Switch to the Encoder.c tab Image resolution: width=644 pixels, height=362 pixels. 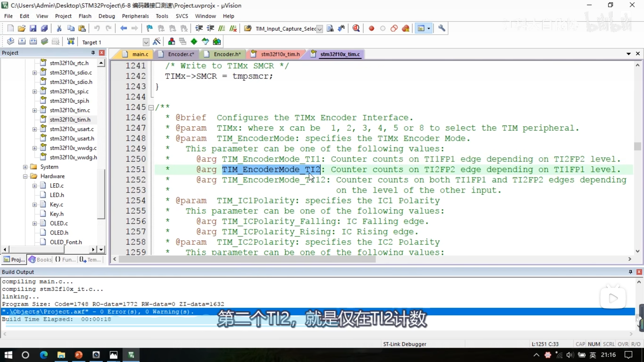[181, 54]
